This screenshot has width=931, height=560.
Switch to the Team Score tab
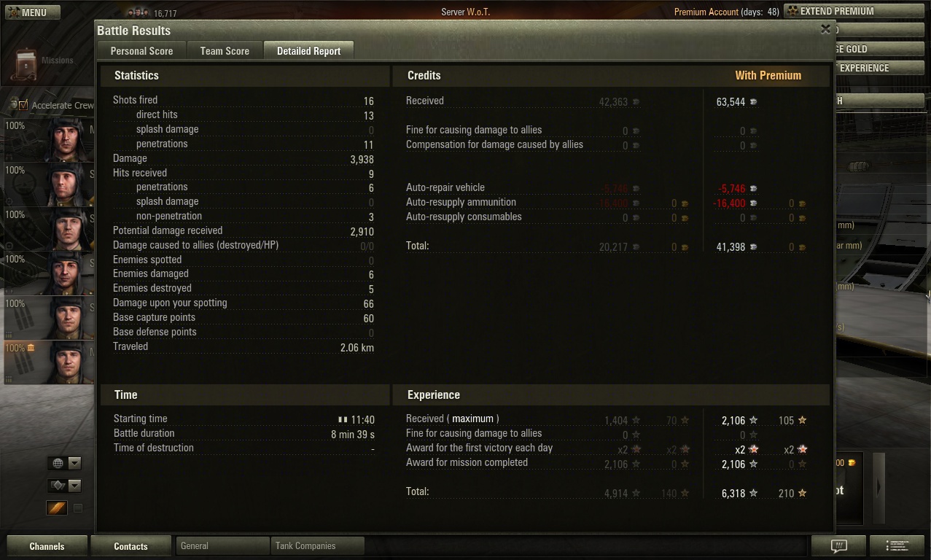225,51
